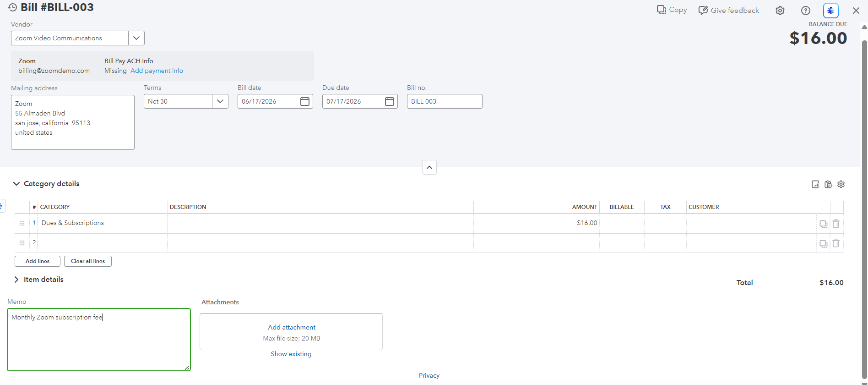
Task: Click the $16.00 amount cell on line 1
Action: tap(536, 223)
